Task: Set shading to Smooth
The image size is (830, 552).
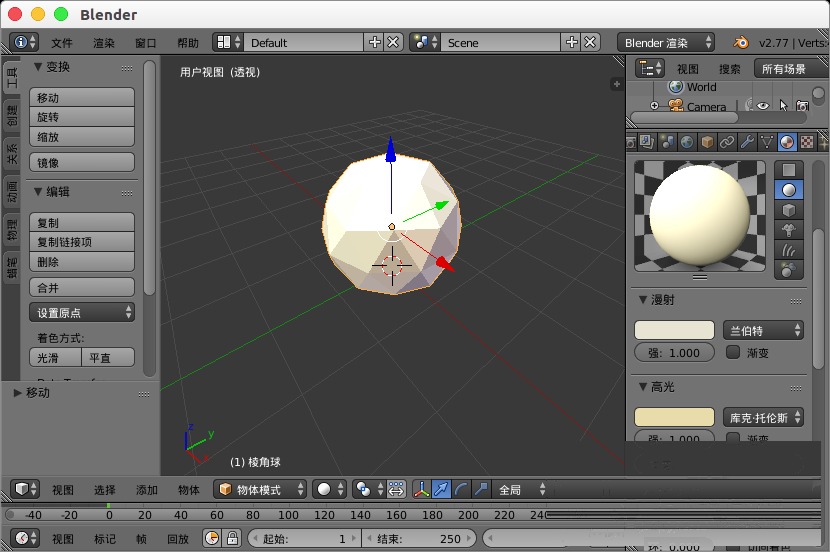Action: click(56, 357)
